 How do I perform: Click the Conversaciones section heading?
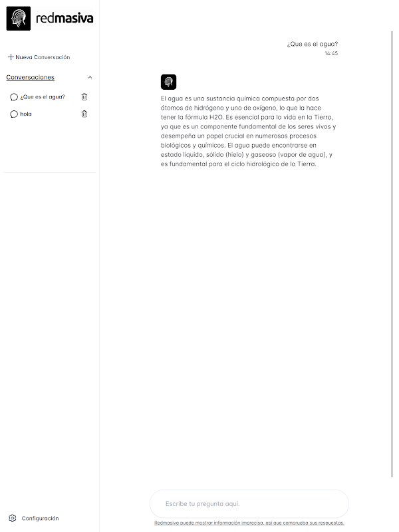tap(30, 77)
